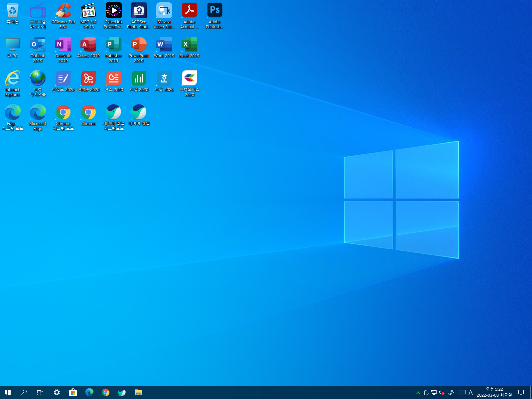
Task: Launch PowerPoint 2019
Action: point(139,50)
